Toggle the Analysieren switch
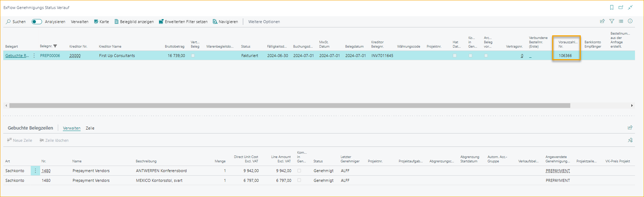The height and width of the screenshot is (197, 644). pos(37,22)
